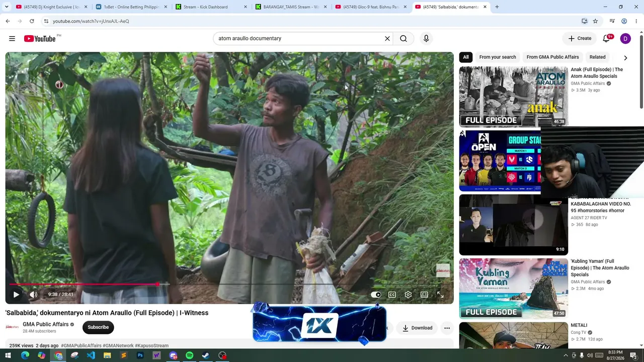Mute the video volume
This screenshot has width=644, height=362.
[33, 295]
